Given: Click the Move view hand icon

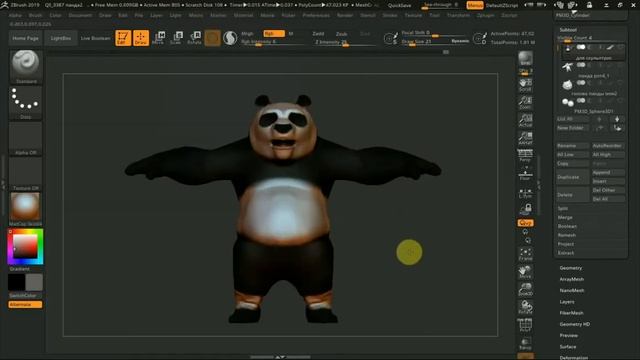Looking at the screenshot, I should coord(525,272).
